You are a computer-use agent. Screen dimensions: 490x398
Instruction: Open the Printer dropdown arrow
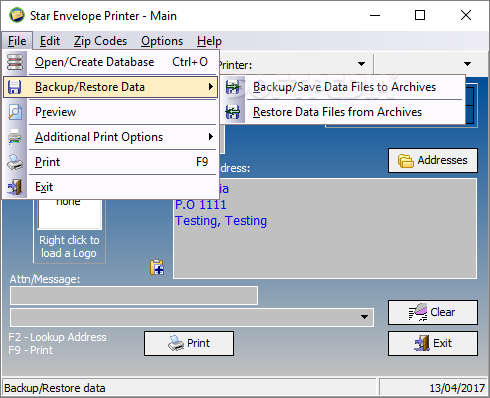pyautogui.click(x=361, y=64)
